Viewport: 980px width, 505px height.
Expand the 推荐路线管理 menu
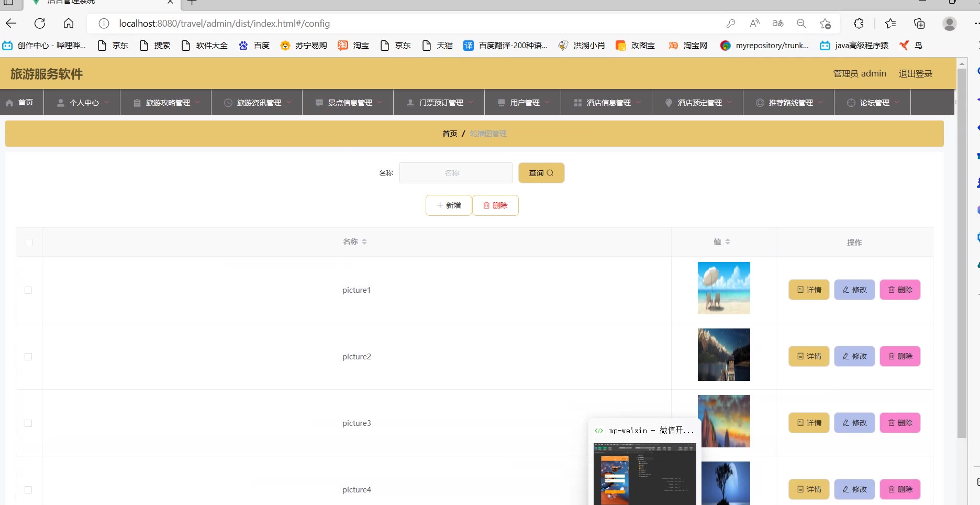point(789,103)
